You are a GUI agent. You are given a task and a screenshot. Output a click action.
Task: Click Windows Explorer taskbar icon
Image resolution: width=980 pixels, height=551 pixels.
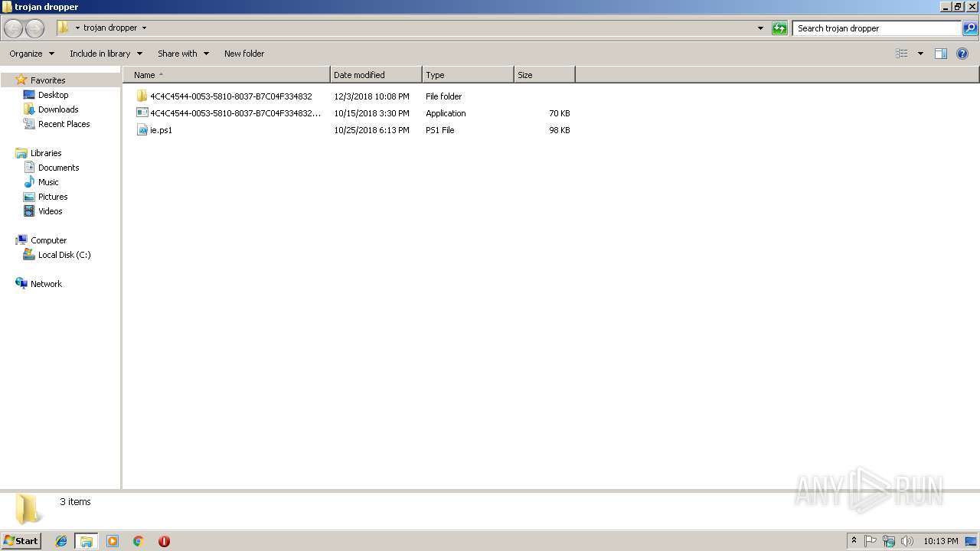tap(87, 541)
